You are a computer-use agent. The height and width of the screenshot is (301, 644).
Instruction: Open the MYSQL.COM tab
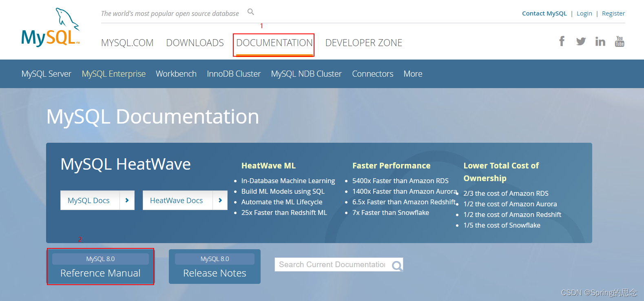coord(127,43)
